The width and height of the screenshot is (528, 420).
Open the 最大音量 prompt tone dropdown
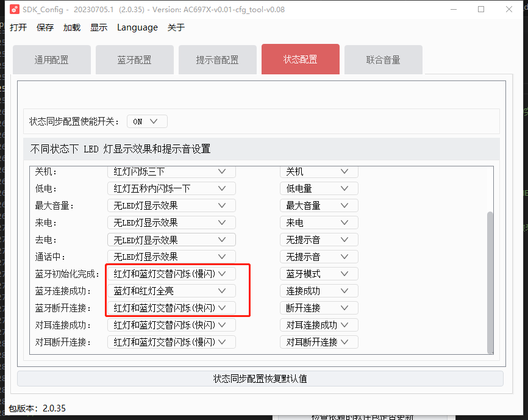pos(319,205)
